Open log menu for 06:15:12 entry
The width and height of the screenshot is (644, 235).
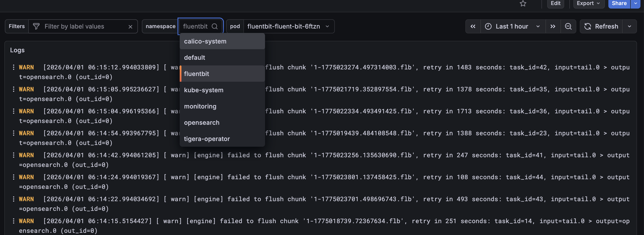pos(13,67)
